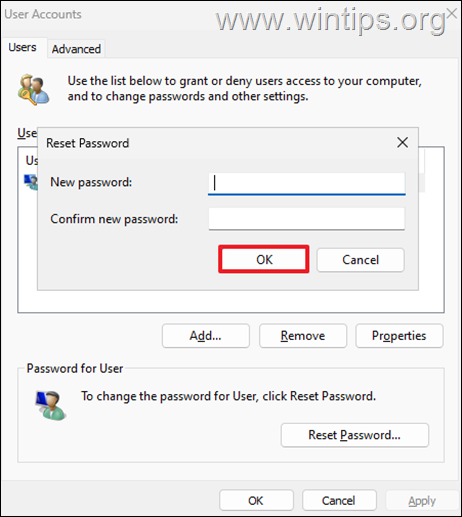Focus the New password field
The height and width of the screenshot is (517, 462).
point(307,183)
